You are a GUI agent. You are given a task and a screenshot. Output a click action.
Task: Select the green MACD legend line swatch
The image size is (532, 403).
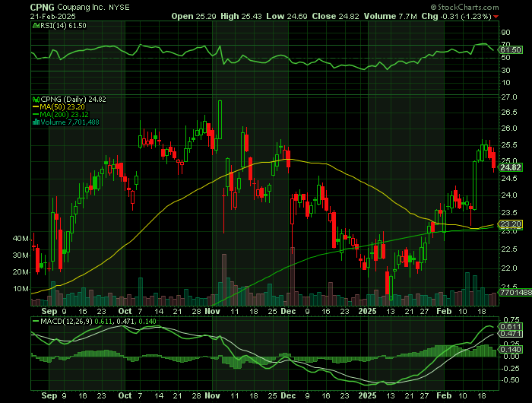[x=36, y=321]
